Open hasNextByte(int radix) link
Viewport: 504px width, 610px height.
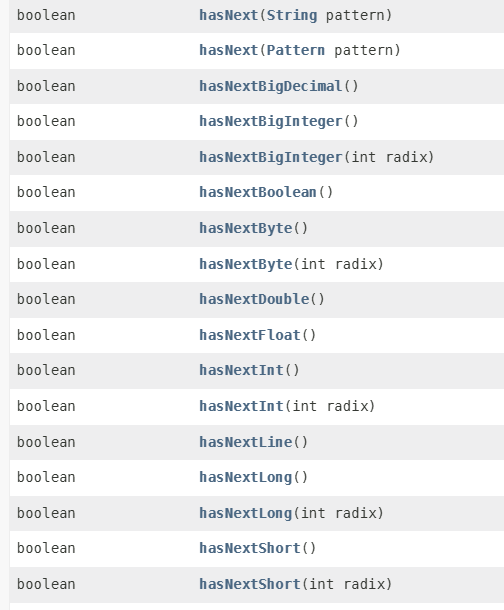245,264
